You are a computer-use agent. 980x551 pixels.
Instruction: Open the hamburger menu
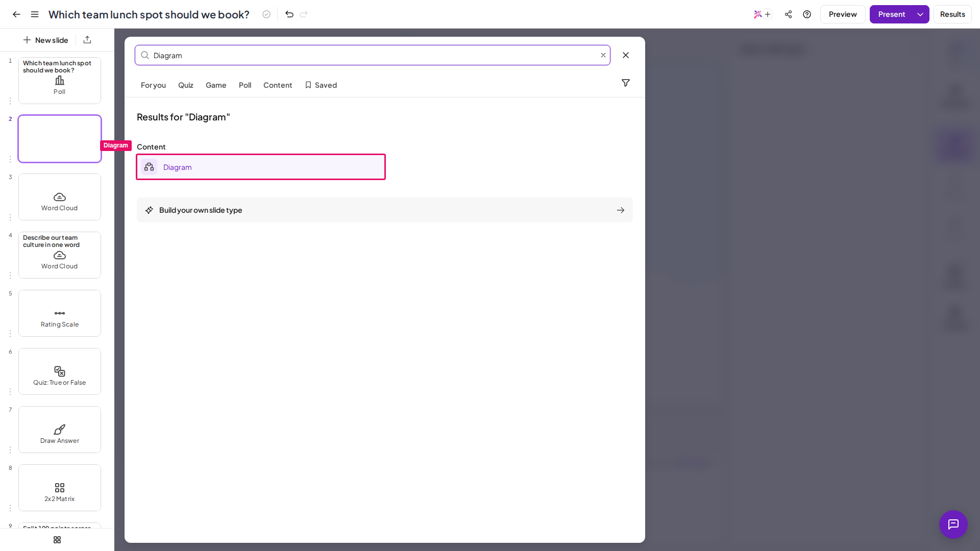[35, 14]
